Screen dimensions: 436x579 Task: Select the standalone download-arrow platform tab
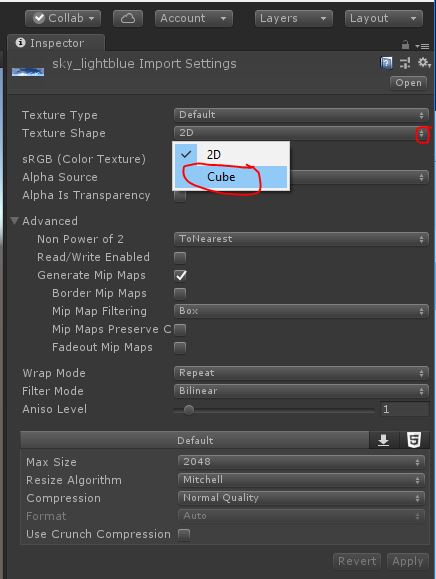click(x=384, y=440)
